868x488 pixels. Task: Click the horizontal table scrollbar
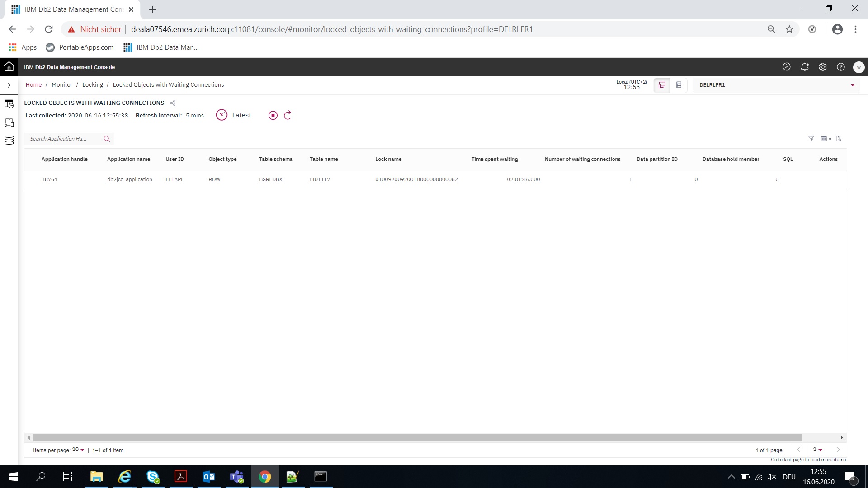[417, 437]
